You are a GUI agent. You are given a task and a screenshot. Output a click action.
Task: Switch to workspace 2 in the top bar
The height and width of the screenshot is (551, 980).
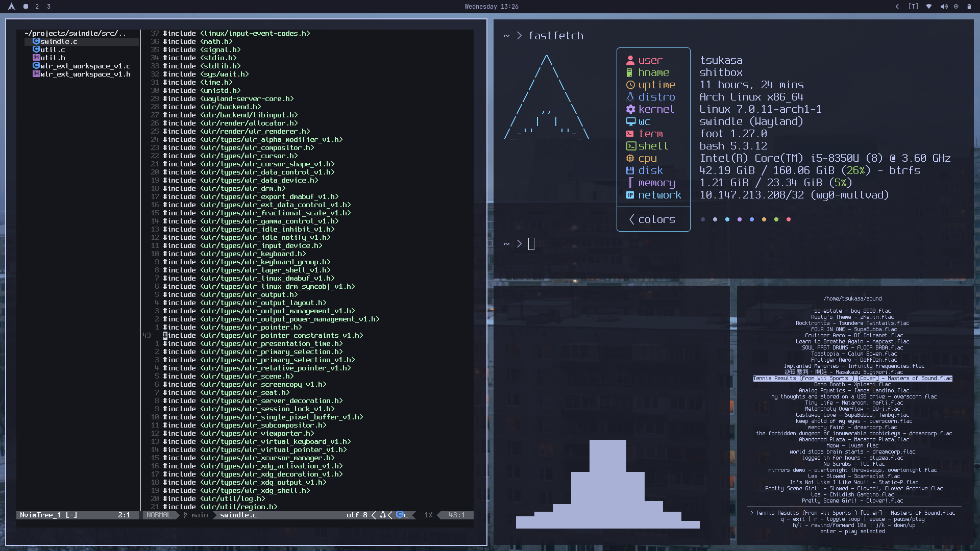[x=37, y=7]
